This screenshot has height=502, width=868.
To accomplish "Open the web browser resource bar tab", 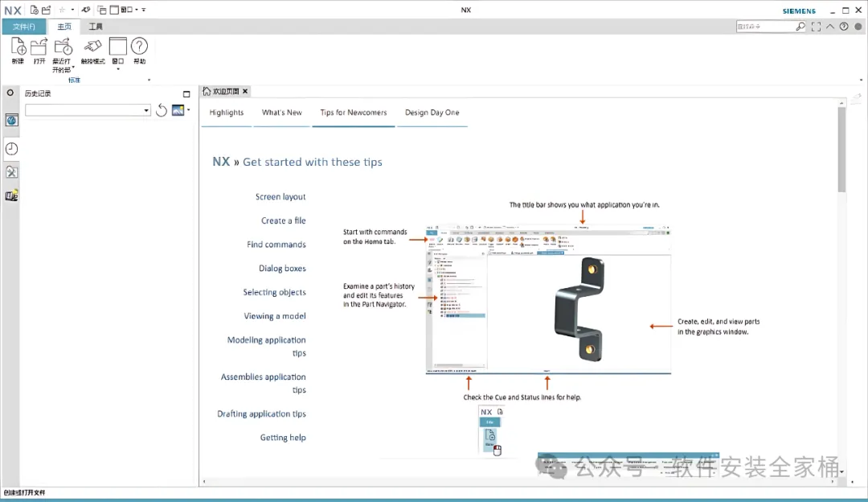I will click(x=11, y=120).
